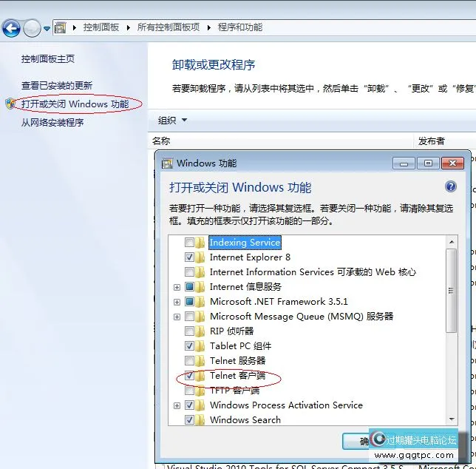The image size is (476, 469).
Task: Open 控制面板主页 link
Action: pos(48,58)
